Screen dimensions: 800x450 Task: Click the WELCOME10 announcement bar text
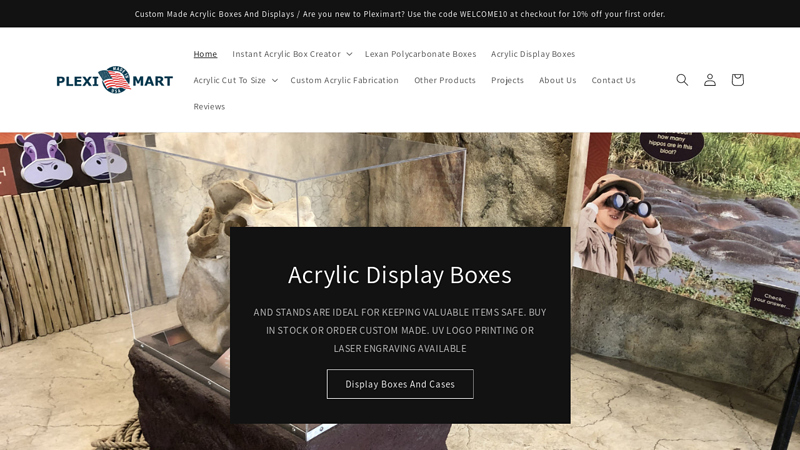point(400,14)
